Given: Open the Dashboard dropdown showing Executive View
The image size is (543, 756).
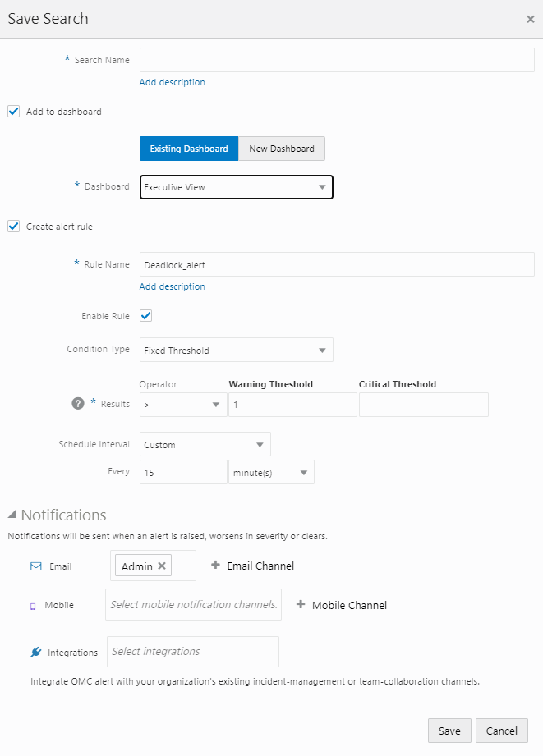Looking at the screenshot, I should pyautogui.click(x=236, y=186).
